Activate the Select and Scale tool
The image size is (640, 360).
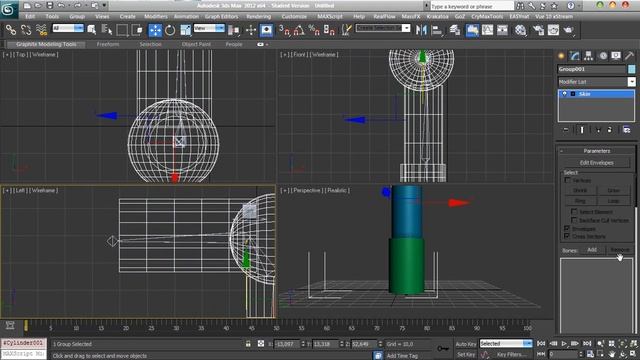click(x=185, y=30)
